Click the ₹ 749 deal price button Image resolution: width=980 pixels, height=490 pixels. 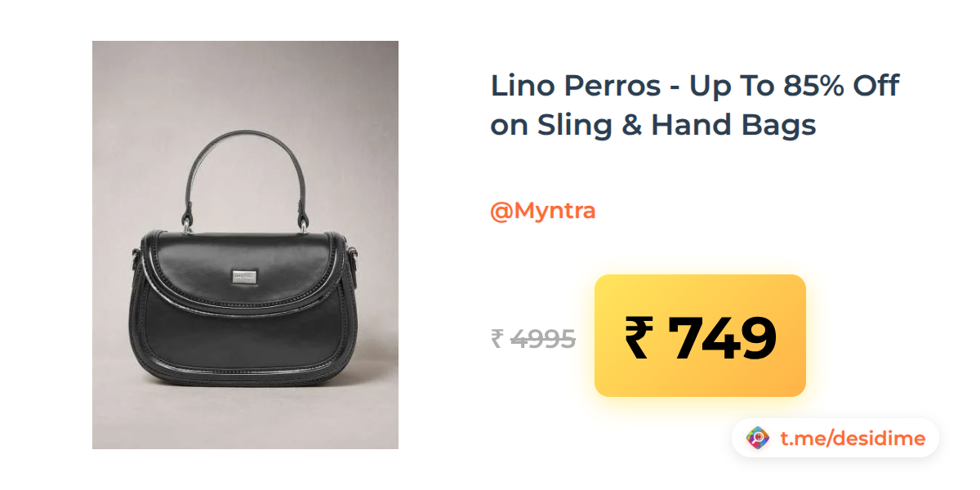pyautogui.click(x=700, y=336)
